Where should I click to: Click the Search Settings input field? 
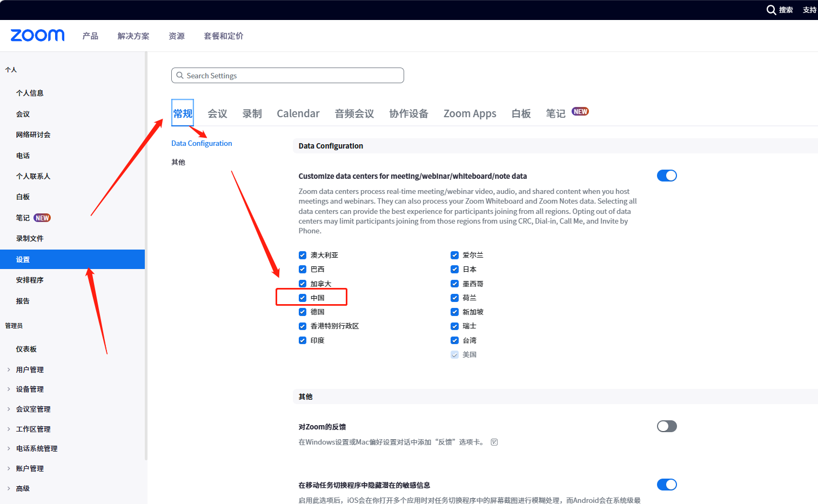point(292,76)
